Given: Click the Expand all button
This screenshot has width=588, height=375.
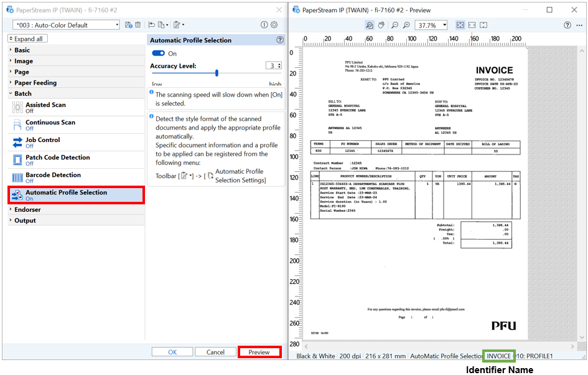Looking at the screenshot, I should coord(28,39).
